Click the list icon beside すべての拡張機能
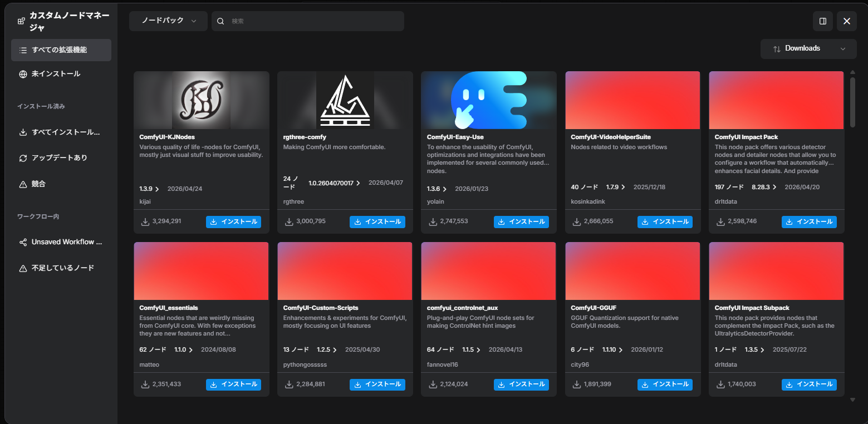 [23, 50]
